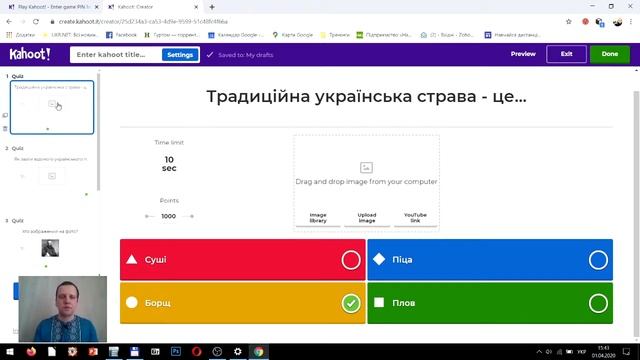Viewport: 640px width, 360px height.
Task: Click the circle shape on yellow answer
Action: 131,302
